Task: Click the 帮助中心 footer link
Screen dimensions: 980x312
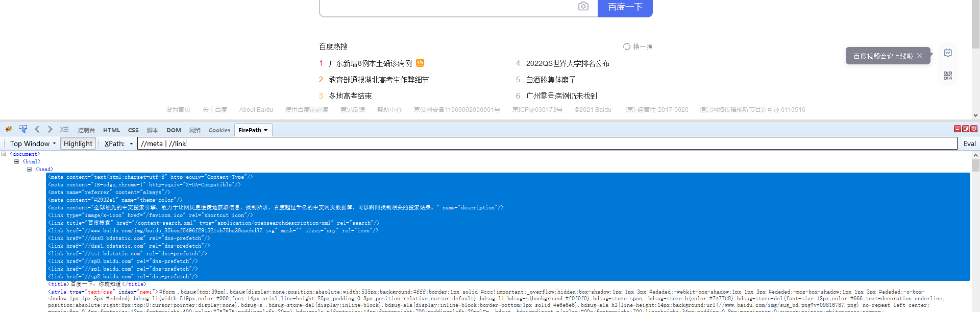Action: pos(389,110)
